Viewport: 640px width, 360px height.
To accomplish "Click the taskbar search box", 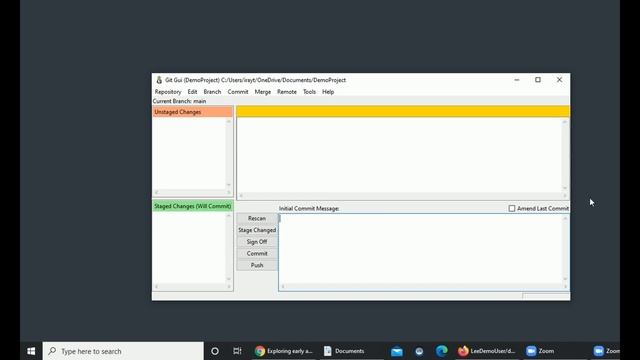I will click(x=123, y=351).
